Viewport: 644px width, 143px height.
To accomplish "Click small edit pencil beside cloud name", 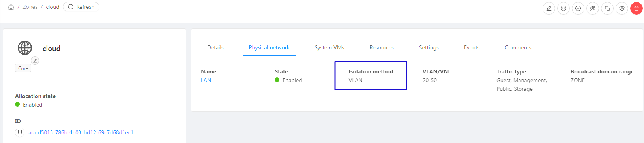I will [x=35, y=60].
